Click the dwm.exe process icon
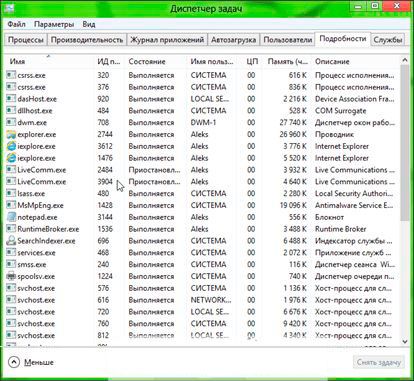Screen dimensions: 414x381 tap(11, 122)
